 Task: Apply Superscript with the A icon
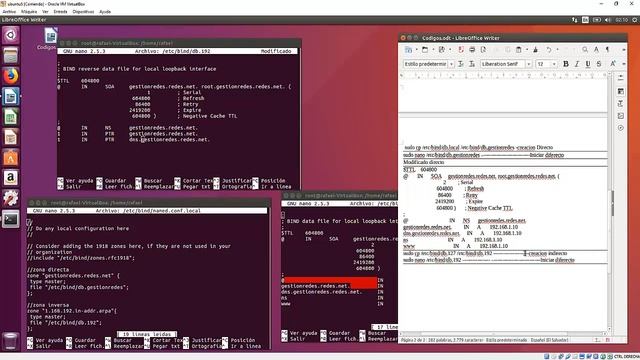[613, 64]
